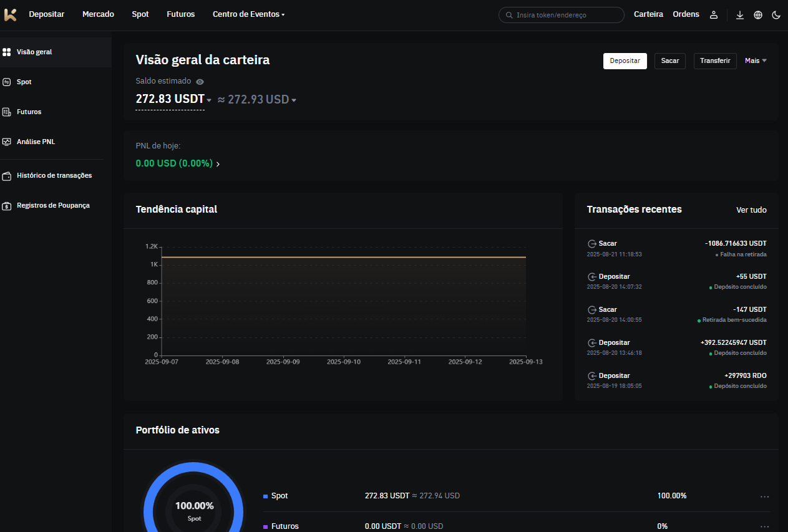Expand the USDT balance currency dropdown
Viewport: 788px width, 532px height.
pyautogui.click(x=209, y=100)
